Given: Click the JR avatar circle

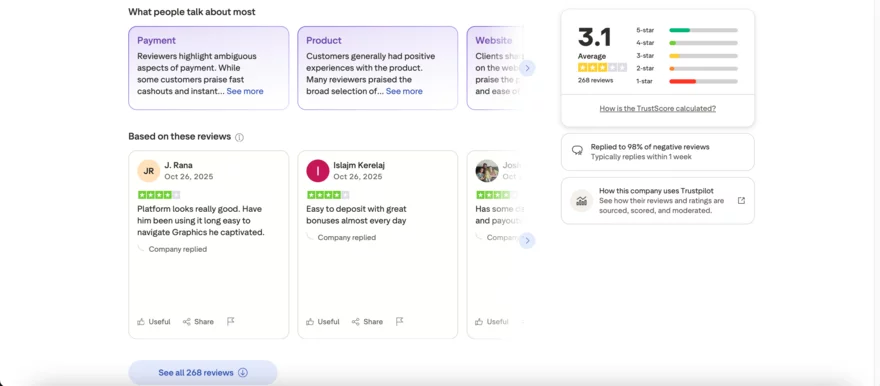Looking at the screenshot, I should point(149,171).
